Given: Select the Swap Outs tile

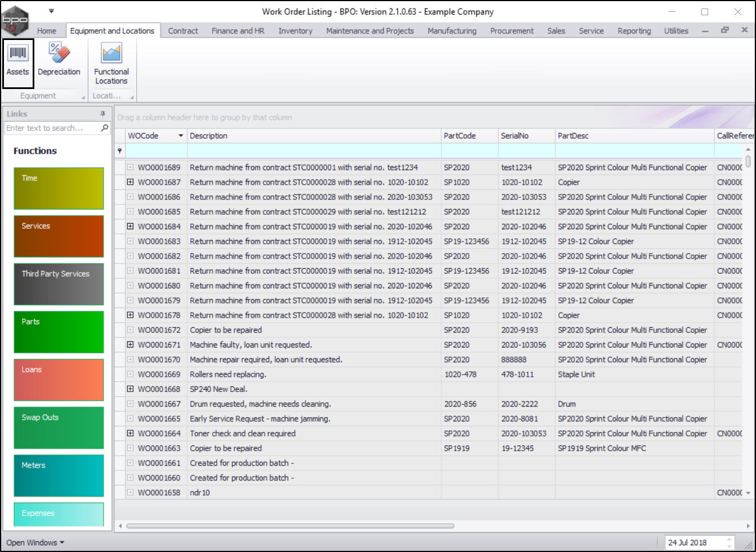Looking at the screenshot, I should pyautogui.click(x=59, y=428).
